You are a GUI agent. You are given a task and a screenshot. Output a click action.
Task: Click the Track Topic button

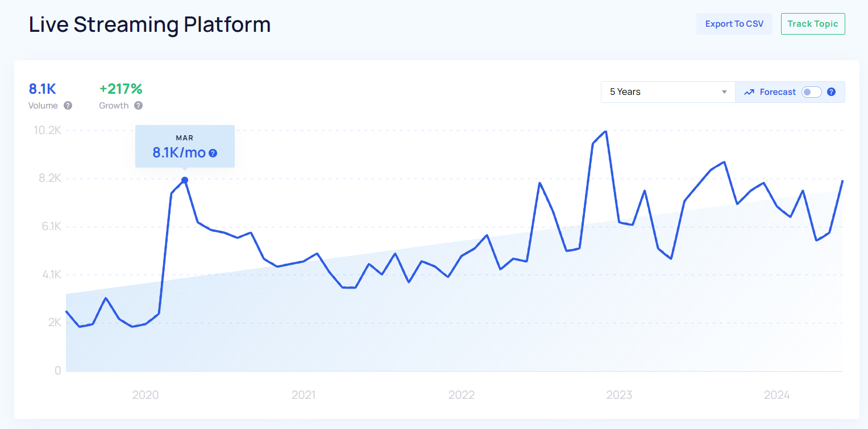coord(813,24)
